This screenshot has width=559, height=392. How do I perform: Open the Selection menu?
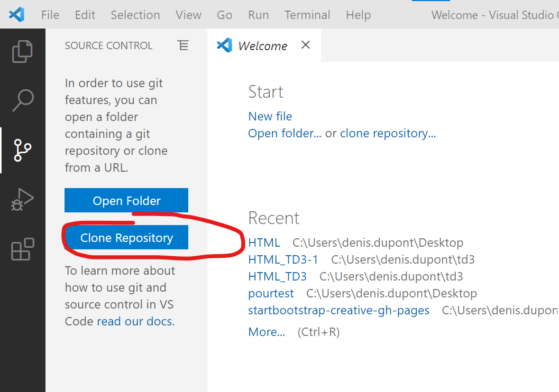point(135,15)
